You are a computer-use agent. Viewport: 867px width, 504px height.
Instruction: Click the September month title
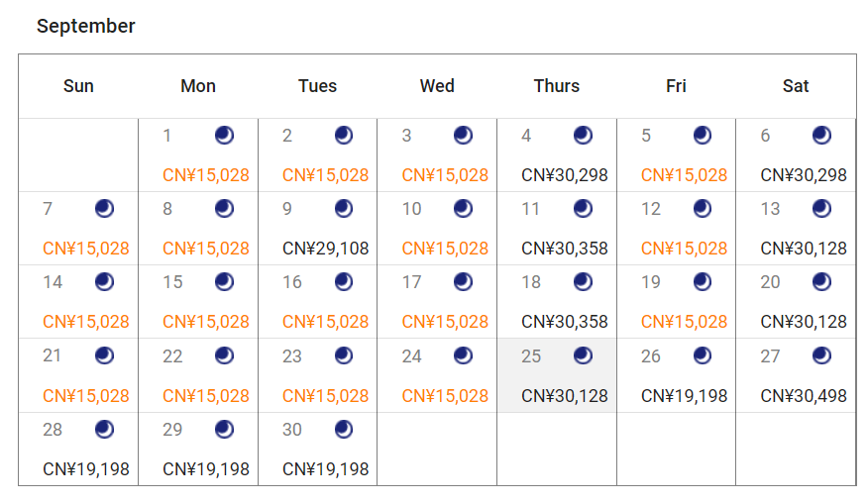point(86,26)
